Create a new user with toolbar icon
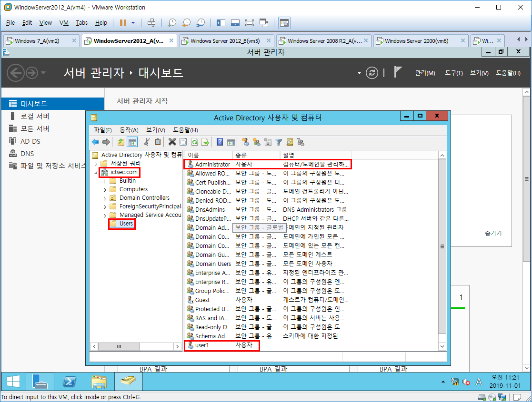This screenshot has height=402, width=532. coord(246,142)
